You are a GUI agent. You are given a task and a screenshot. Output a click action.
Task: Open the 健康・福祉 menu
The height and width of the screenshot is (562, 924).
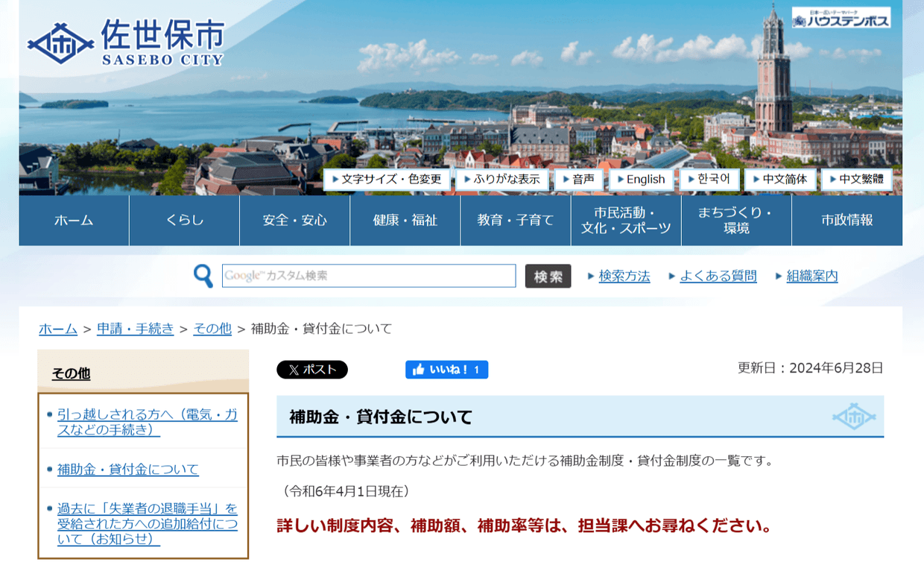pyautogui.click(x=405, y=221)
